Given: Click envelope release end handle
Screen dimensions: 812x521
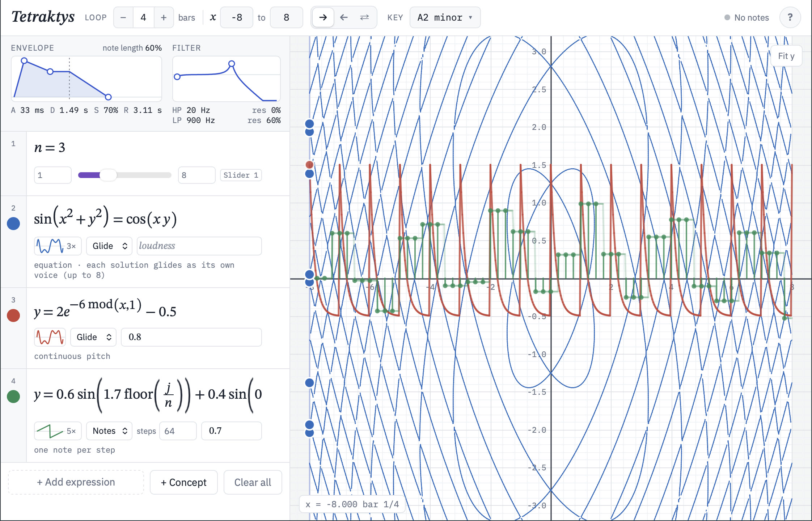Looking at the screenshot, I should pyautogui.click(x=108, y=97).
